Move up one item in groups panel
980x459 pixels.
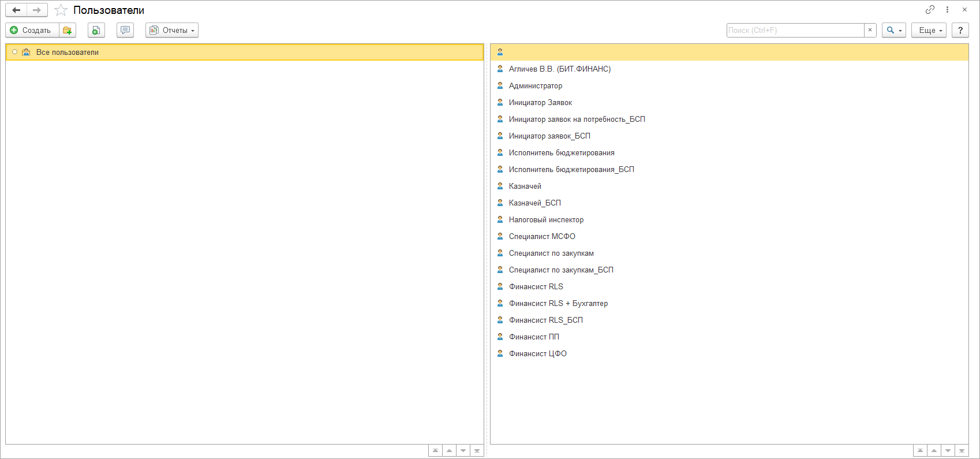point(449,450)
